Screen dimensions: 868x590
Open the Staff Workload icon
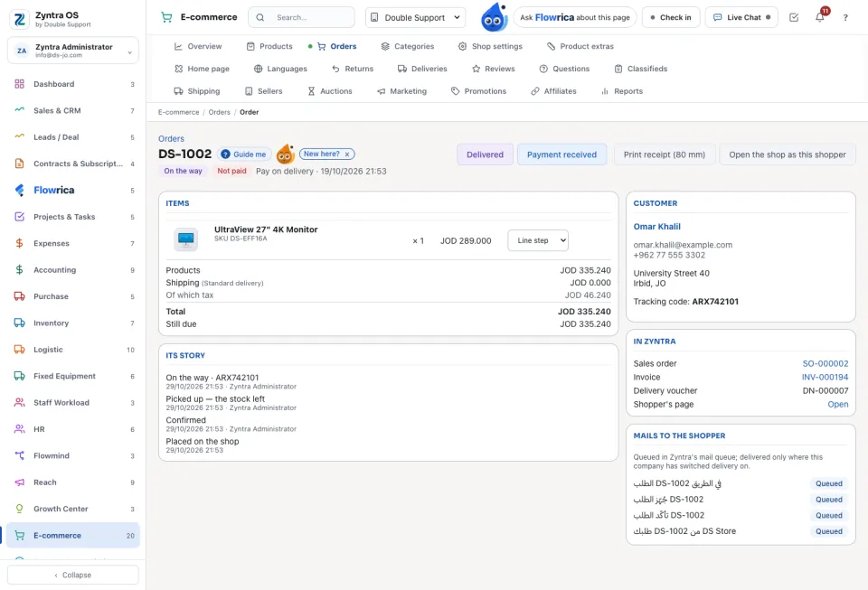(x=19, y=403)
